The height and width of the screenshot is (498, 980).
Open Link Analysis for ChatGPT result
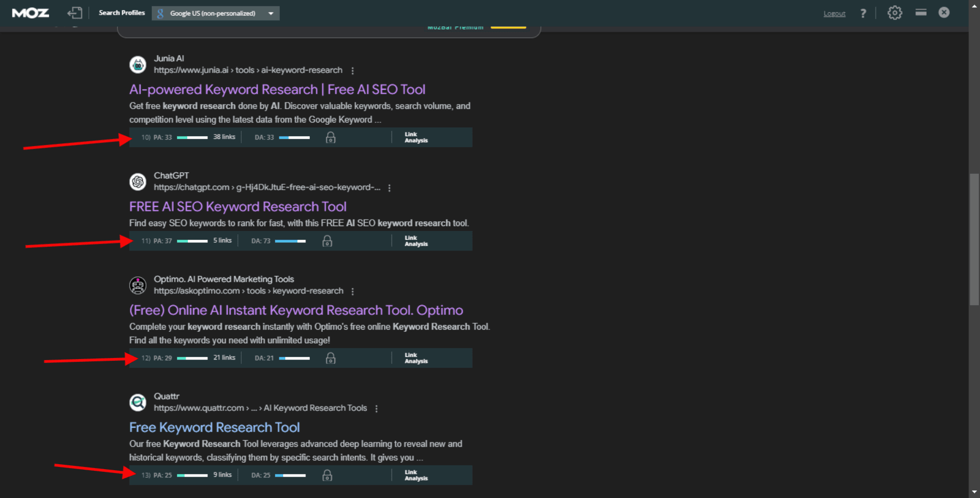[416, 241]
